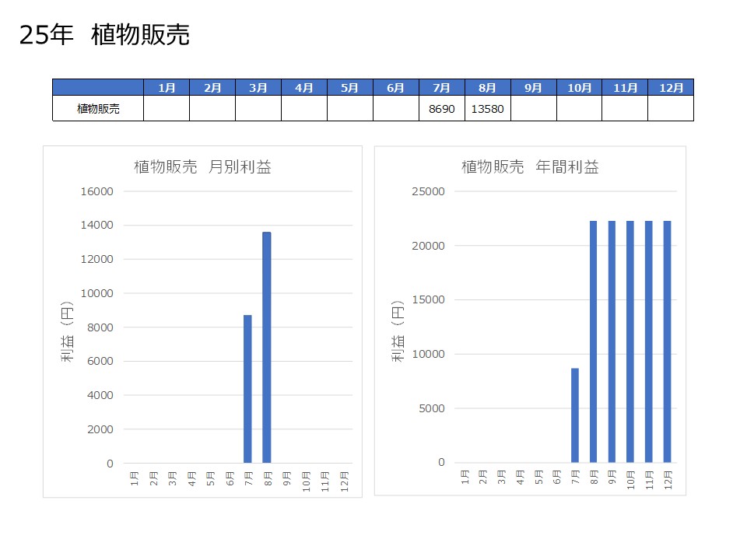Click the 15000 axis label in annual chart

tap(428, 299)
